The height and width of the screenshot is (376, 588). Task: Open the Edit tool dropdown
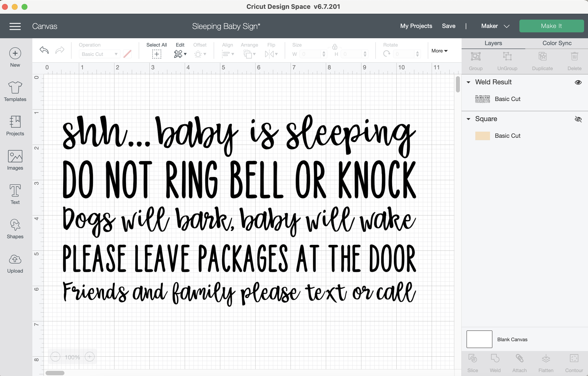(180, 54)
